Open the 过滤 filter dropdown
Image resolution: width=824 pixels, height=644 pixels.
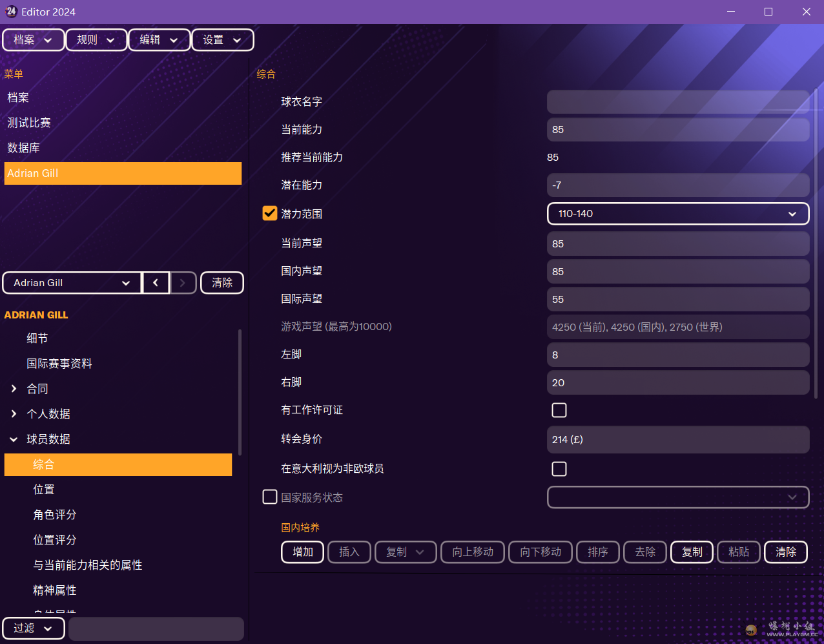pos(34,628)
